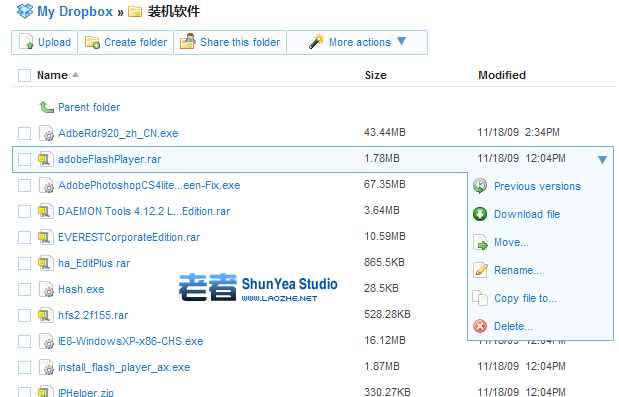Image resolution: width=619 pixels, height=397 pixels.
Task: Click the install_flash_player_ax.exe file icon
Action: click(46, 367)
